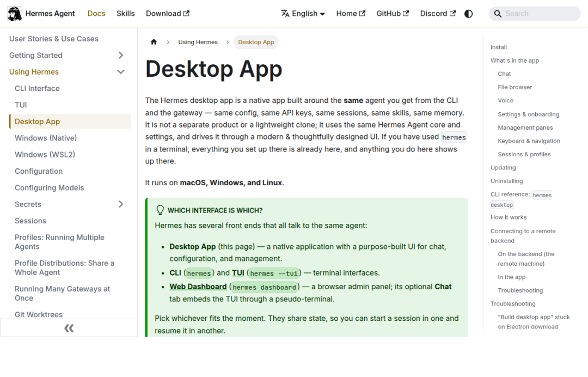Collapse the sidebar with double-chevron icon

69,328
